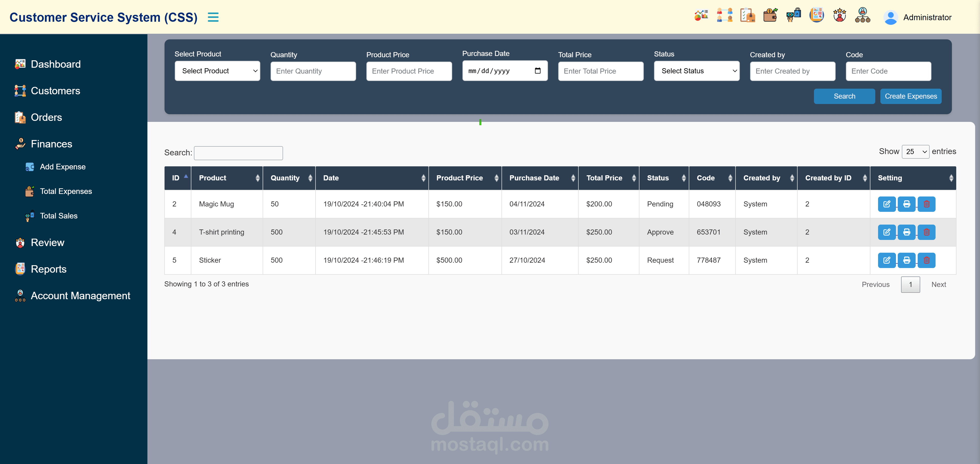Open Total Expenses in the sidebar
This screenshot has width=980, height=464.
tap(66, 191)
